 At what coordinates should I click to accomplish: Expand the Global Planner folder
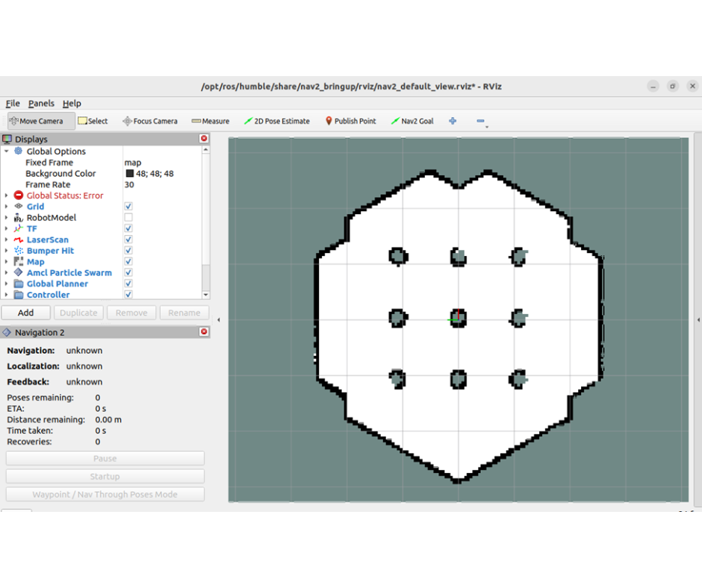pyautogui.click(x=7, y=284)
